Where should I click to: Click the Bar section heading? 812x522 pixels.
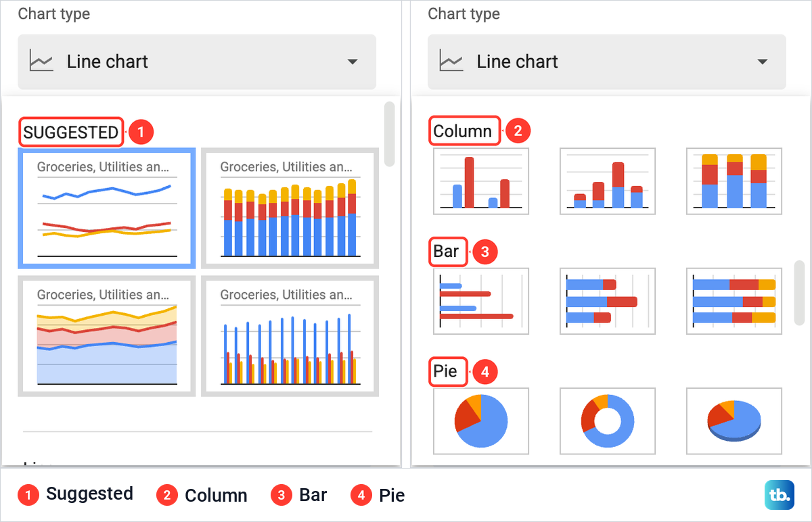(447, 252)
